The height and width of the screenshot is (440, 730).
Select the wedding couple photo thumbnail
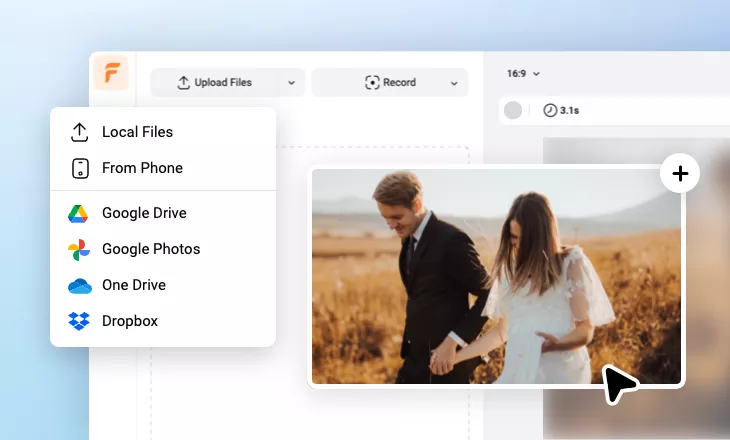pos(496,277)
